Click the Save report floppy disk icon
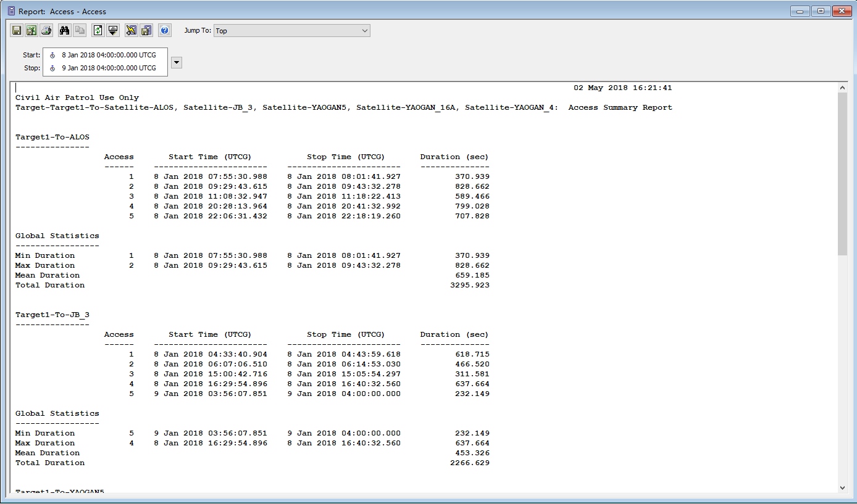857x504 pixels. pyautogui.click(x=17, y=30)
